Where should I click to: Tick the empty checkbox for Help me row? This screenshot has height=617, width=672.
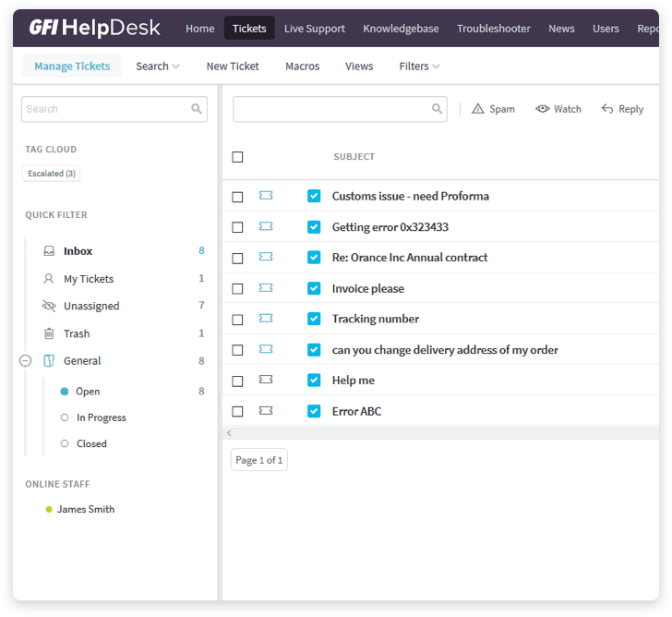(237, 381)
